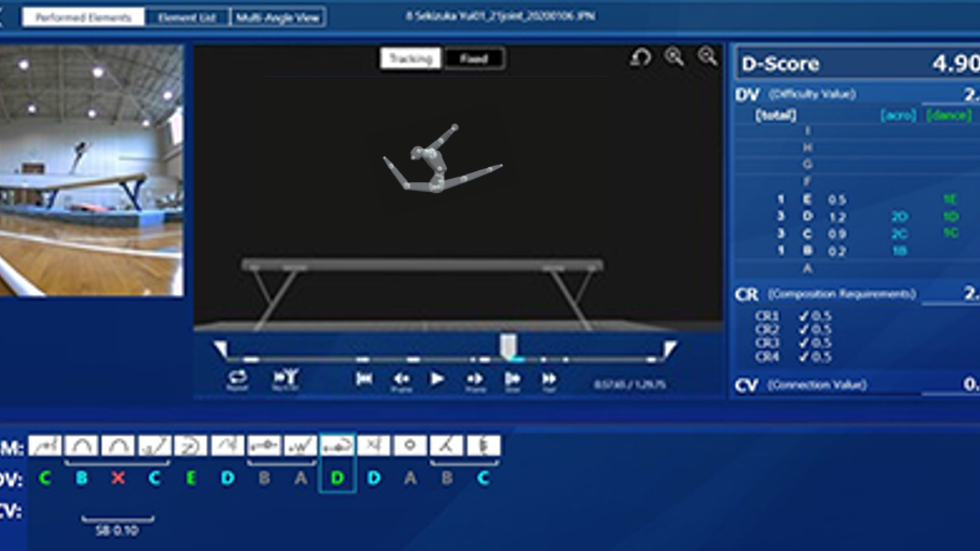Screen dimensions: 980x551
Task: Click the E row value 0.5
Action: (837, 200)
